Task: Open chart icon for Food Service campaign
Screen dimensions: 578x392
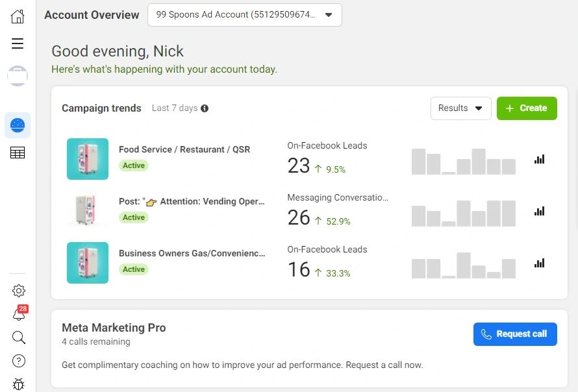Action: click(x=539, y=159)
